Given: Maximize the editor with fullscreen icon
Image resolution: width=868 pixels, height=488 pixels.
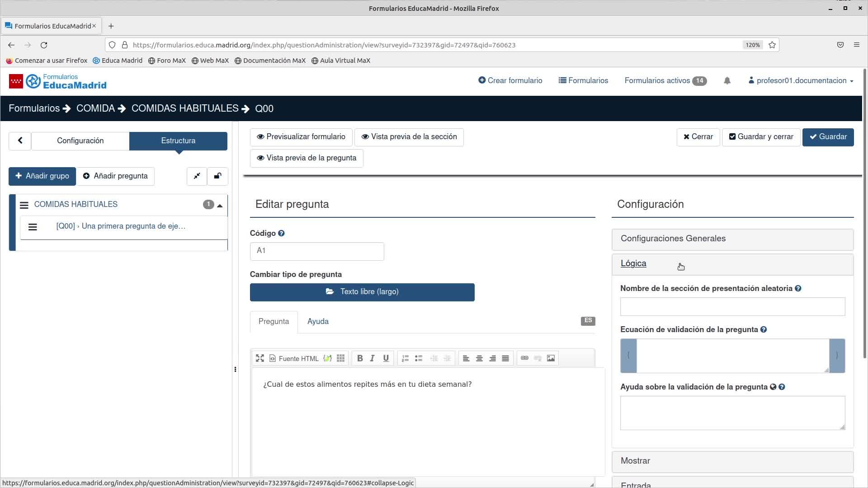Looking at the screenshot, I should pyautogui.click(x=260, y=358).
